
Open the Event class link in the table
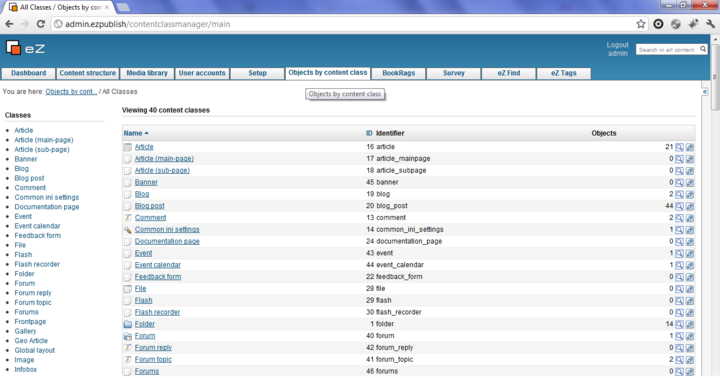pos(143,253)
